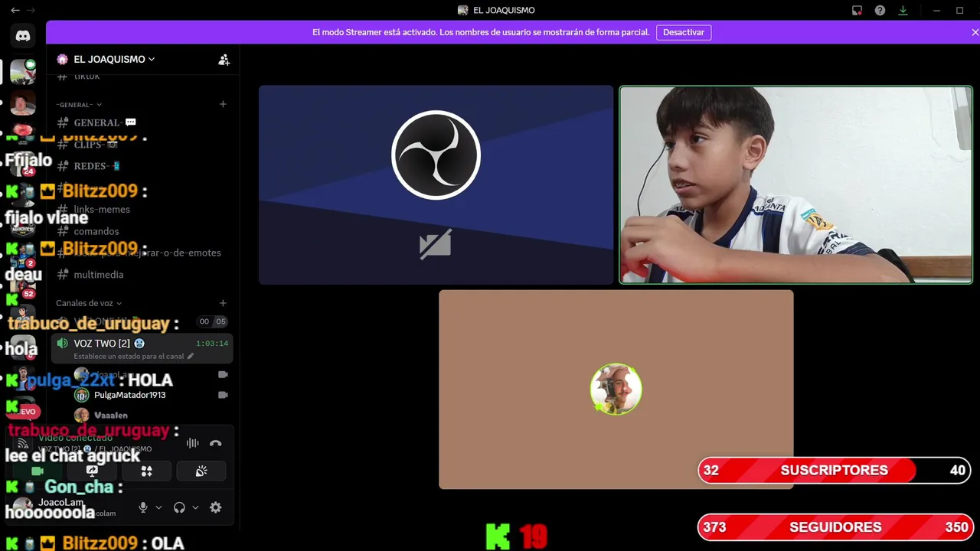Screen dimensions: 980x551
Task: Click the green download update icon
Action: [x=903, y=10]
